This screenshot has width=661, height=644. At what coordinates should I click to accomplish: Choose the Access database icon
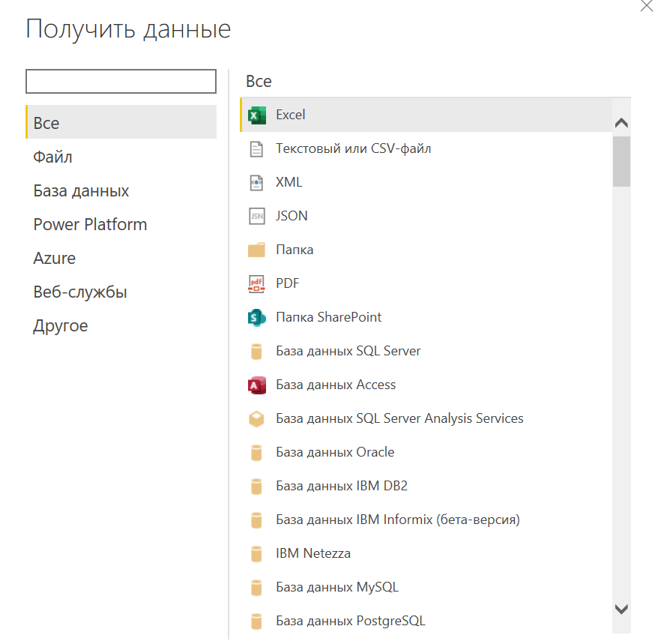pyautogui.click(x=257, y=385)
